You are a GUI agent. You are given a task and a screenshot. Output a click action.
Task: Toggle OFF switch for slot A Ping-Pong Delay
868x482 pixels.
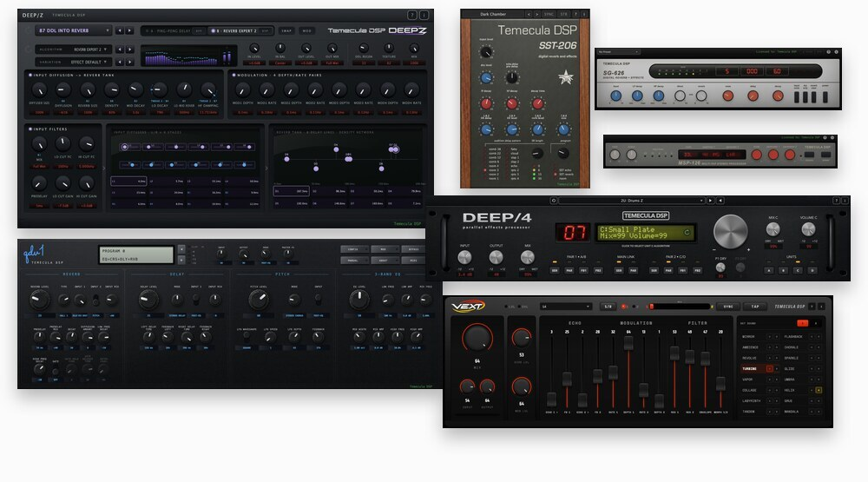coord(198,31)
